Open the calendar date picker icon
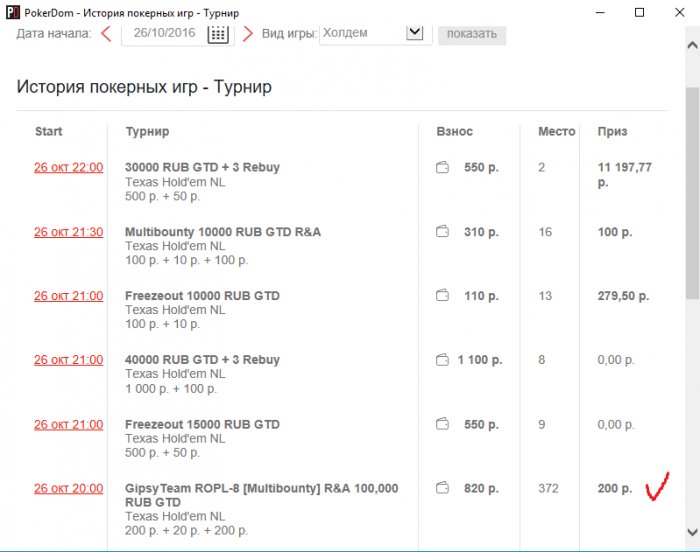The image size is (700, 552). (x=218, y=33)
